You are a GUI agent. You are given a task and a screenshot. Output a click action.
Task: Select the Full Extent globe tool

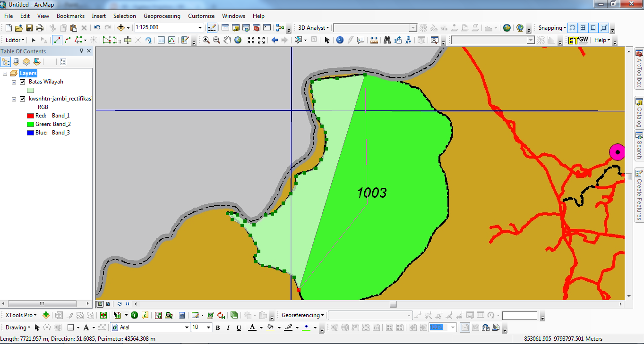click(x=237, y=40)
